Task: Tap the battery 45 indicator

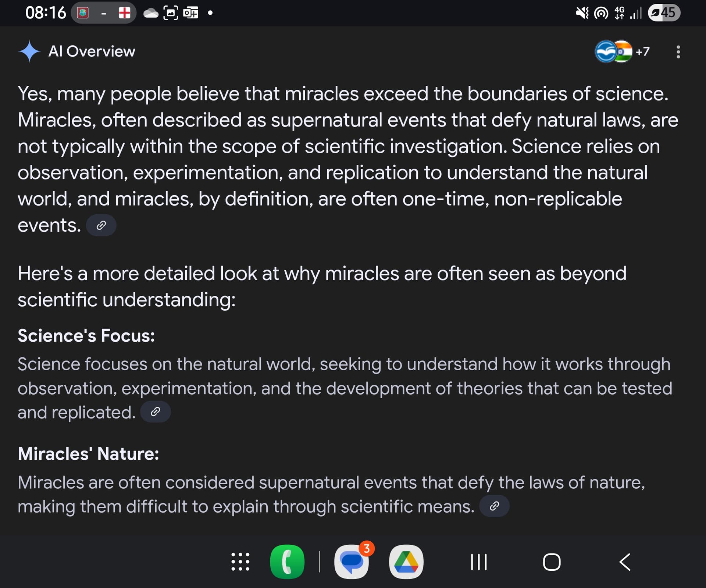Action: 664,13
